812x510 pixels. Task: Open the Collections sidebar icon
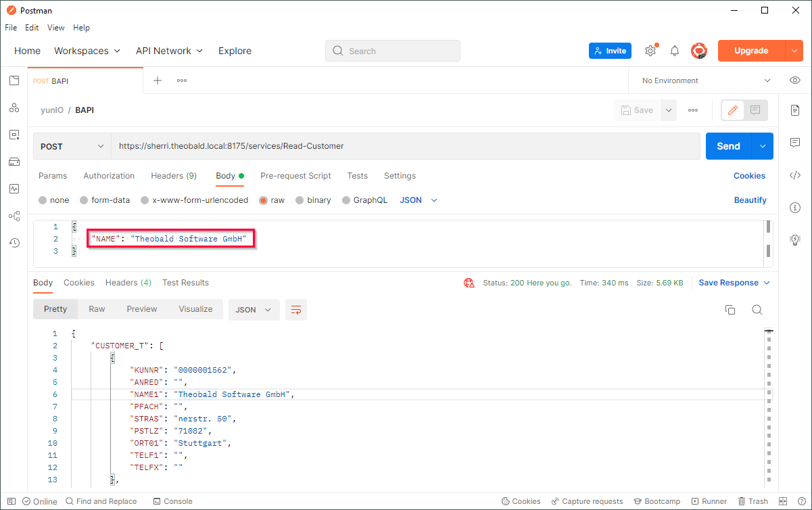(14, 80)
